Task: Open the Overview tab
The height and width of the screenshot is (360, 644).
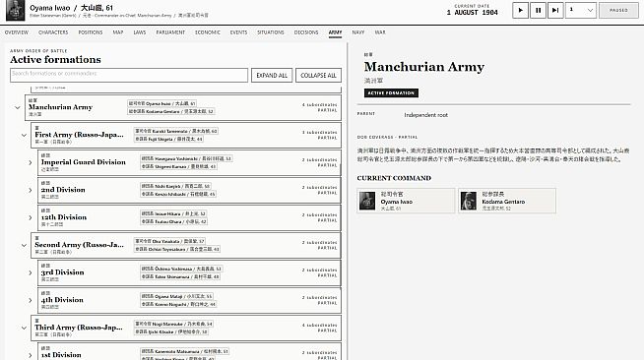Action: coord(17,32)
